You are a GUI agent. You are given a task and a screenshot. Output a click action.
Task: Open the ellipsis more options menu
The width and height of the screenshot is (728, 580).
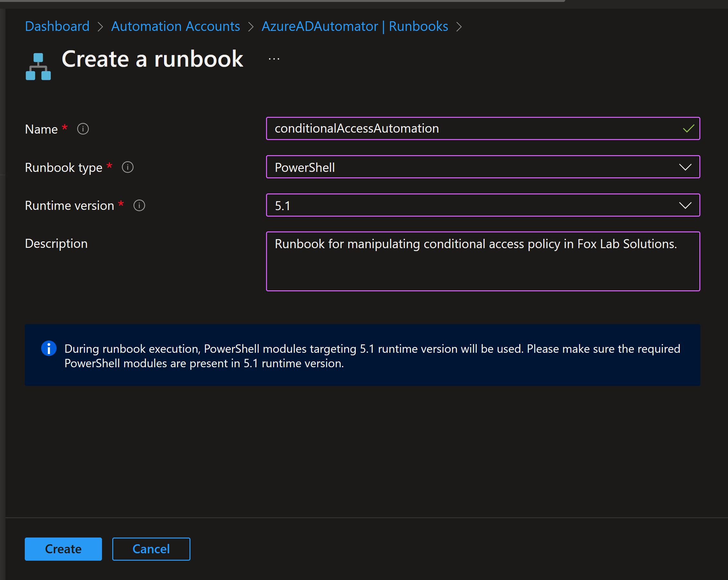tap(274, 59)
